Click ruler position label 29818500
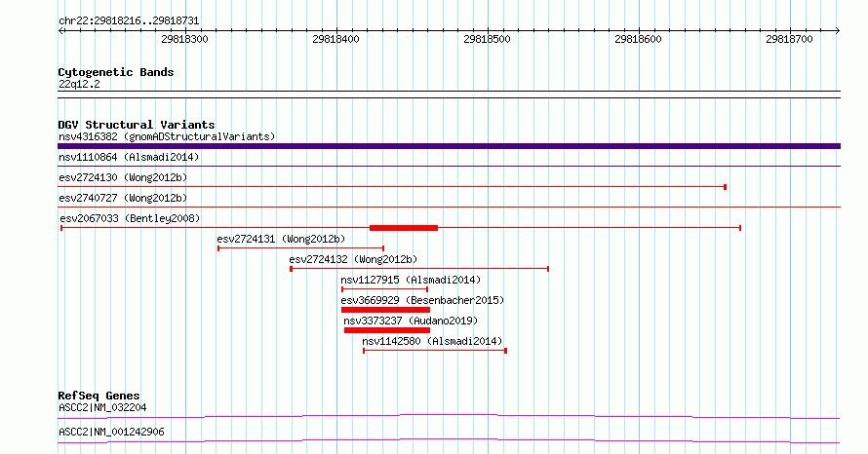The image size is (868, 454). point(487,39)
